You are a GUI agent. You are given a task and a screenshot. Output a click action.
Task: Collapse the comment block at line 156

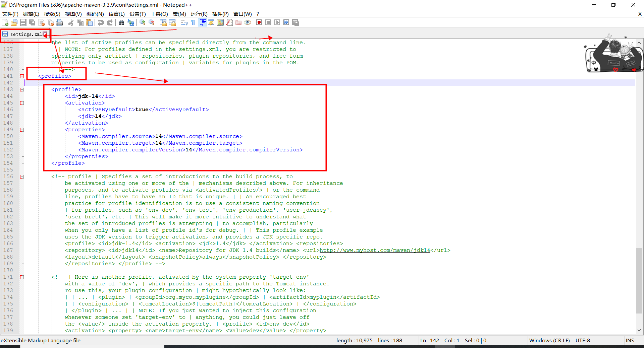[x=22, y=177]
